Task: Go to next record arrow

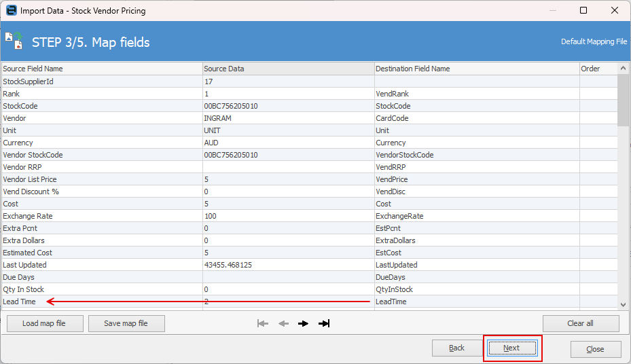Action: click(304, 323)
